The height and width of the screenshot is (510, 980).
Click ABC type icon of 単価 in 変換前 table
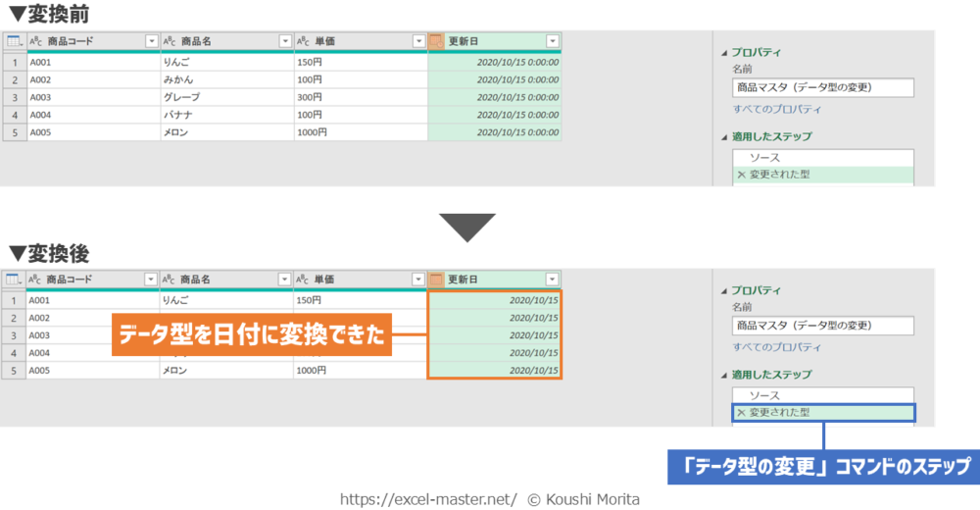point(303,41)
